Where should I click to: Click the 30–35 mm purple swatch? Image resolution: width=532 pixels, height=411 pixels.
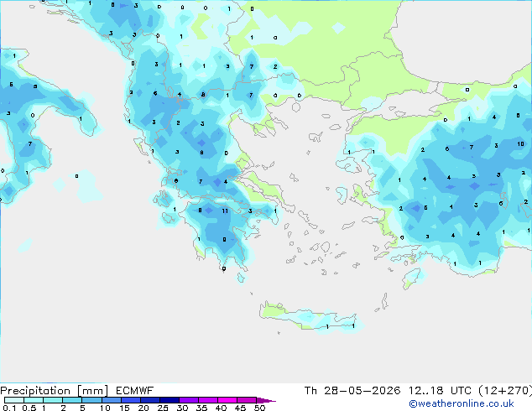click(188, 400)
